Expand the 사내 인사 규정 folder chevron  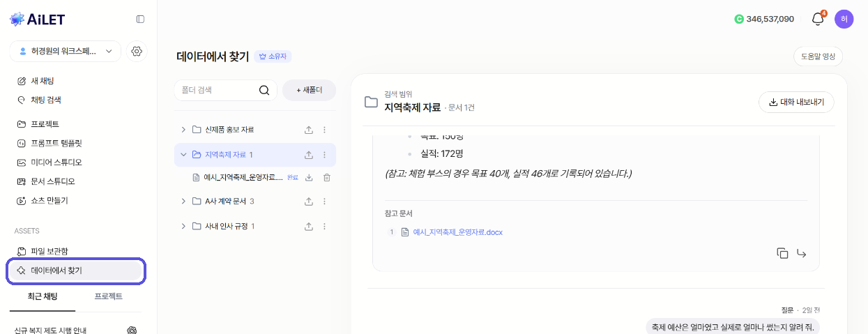click(183, 226)
